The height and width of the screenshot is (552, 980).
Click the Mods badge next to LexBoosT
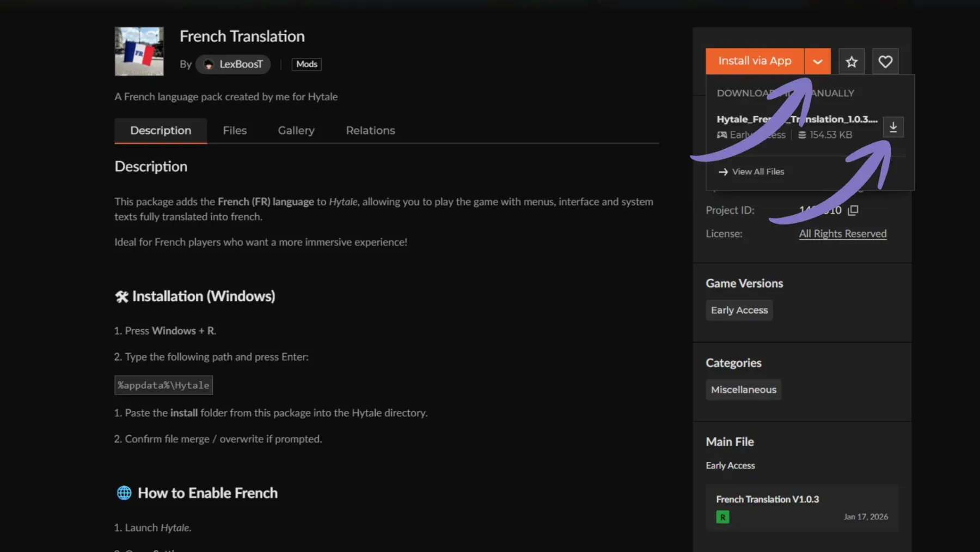(306, 64)
